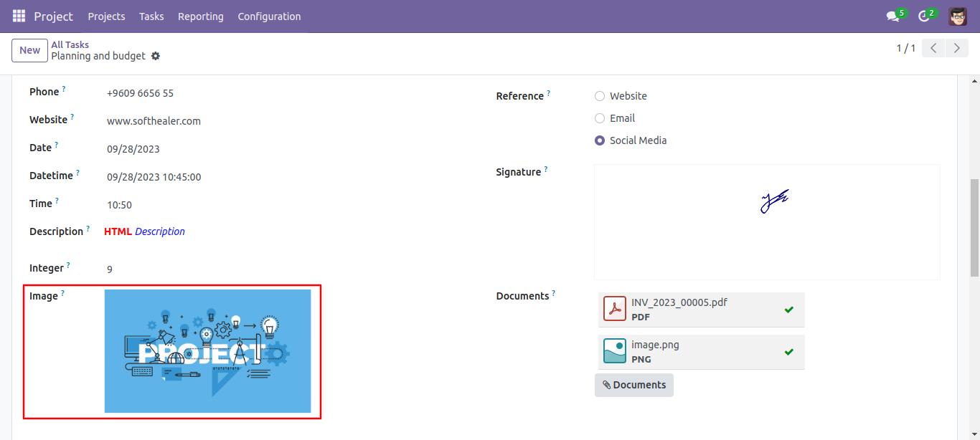Click the help mark next to Reference
980x440 pixels.
tap(548, 93)
